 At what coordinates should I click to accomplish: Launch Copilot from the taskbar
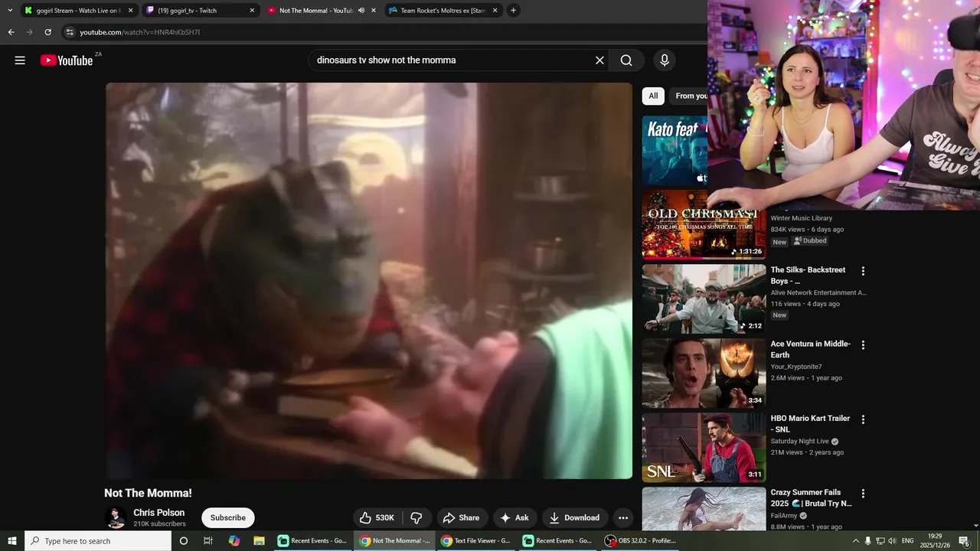point(234,541)
